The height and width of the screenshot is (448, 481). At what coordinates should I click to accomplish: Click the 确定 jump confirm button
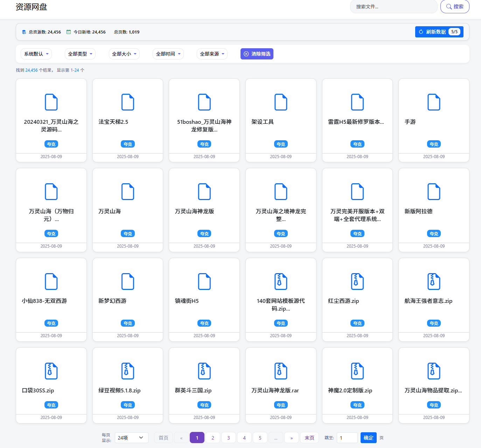pos(368,438)
